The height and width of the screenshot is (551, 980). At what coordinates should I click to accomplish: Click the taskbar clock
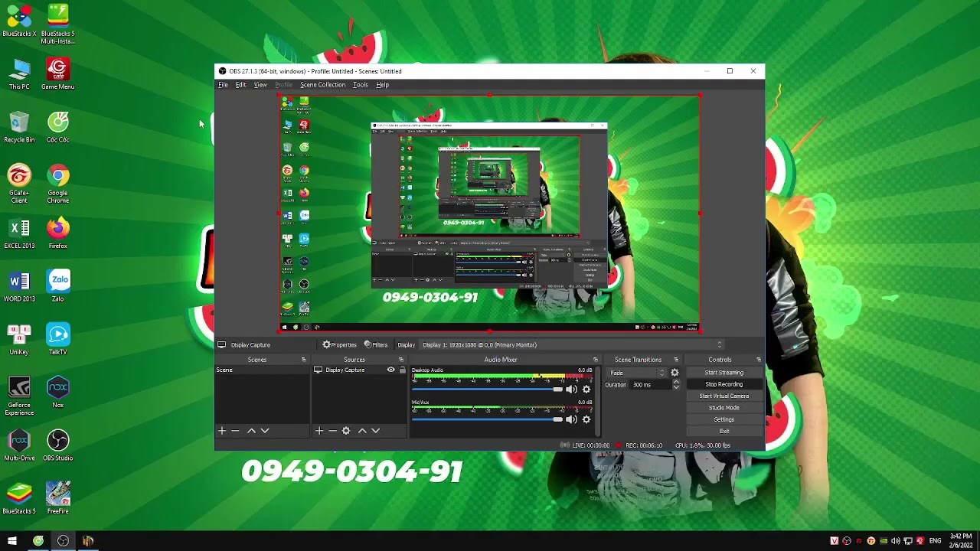pyautogui.click(x=961, y=540)
